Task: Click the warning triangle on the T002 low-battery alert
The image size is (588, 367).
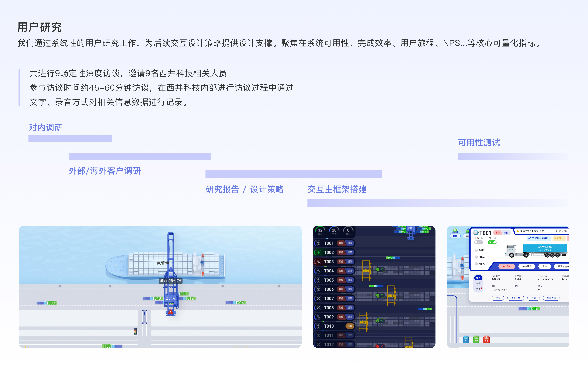Action: (x=518, y=231)
